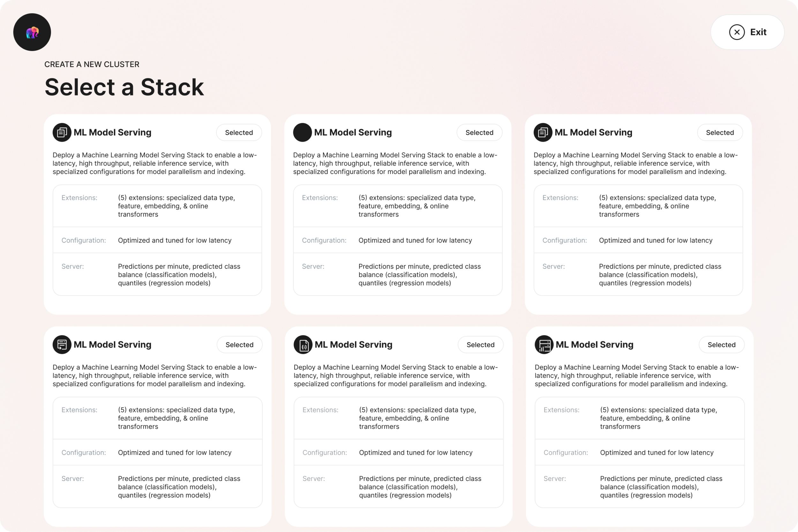Open ML Model Serving title beside code file icon
798x532 pixels.
[354, 345]
